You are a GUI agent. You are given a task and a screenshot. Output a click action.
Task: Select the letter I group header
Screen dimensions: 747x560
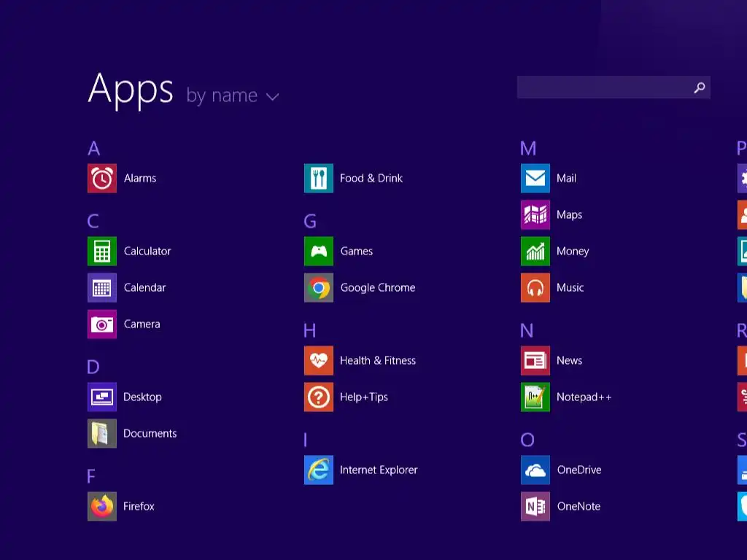pos(306,440)
